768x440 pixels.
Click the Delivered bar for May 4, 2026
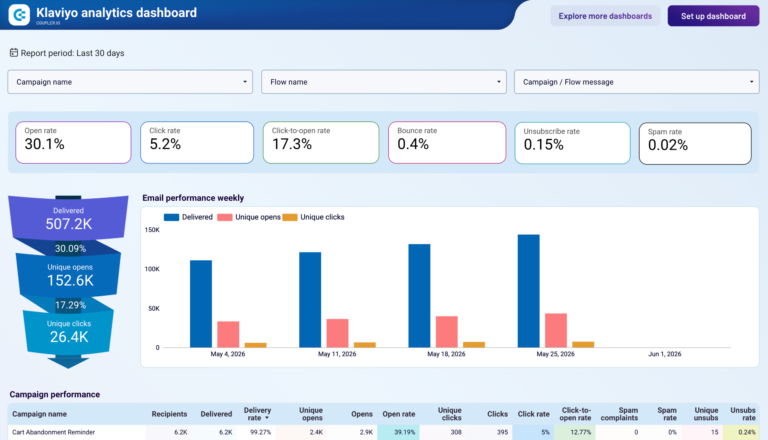point(201,304)
